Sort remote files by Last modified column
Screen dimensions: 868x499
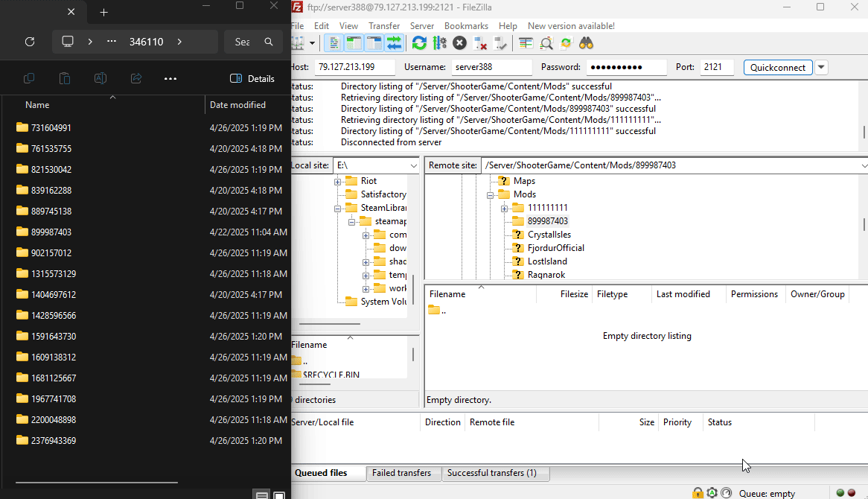pyautogui.click(x=689, y=294)
